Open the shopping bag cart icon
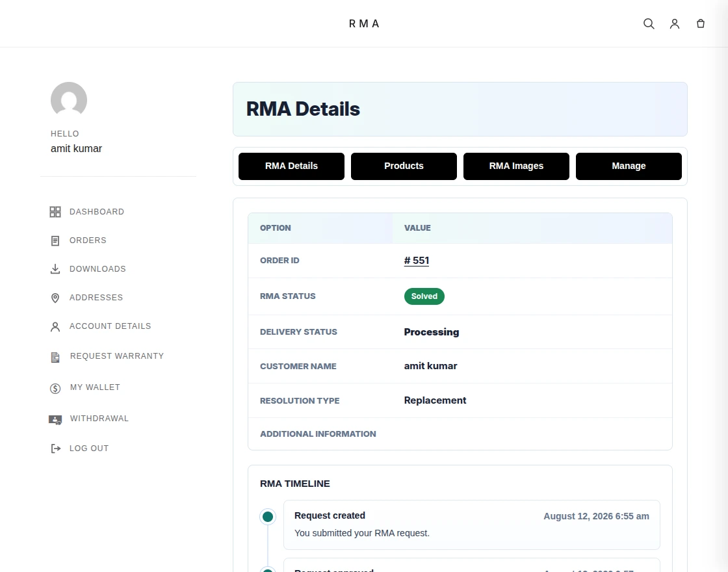Viewport: 728px width, 572px height. tap(701, 23)
